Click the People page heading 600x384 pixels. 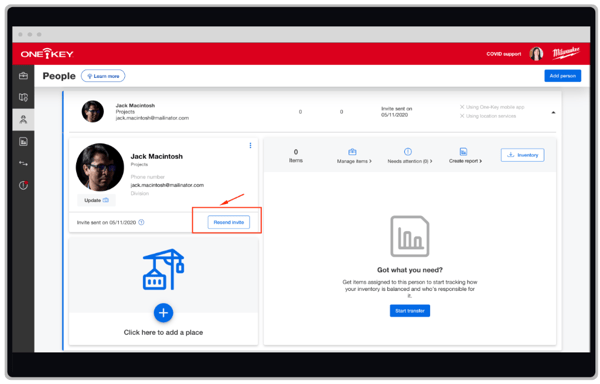(59, 76)
